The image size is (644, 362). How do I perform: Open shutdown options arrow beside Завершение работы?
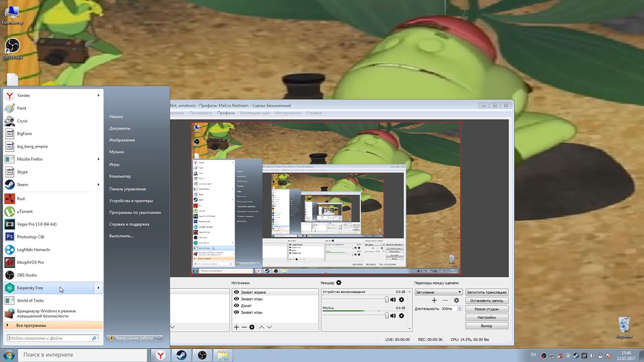159,338
